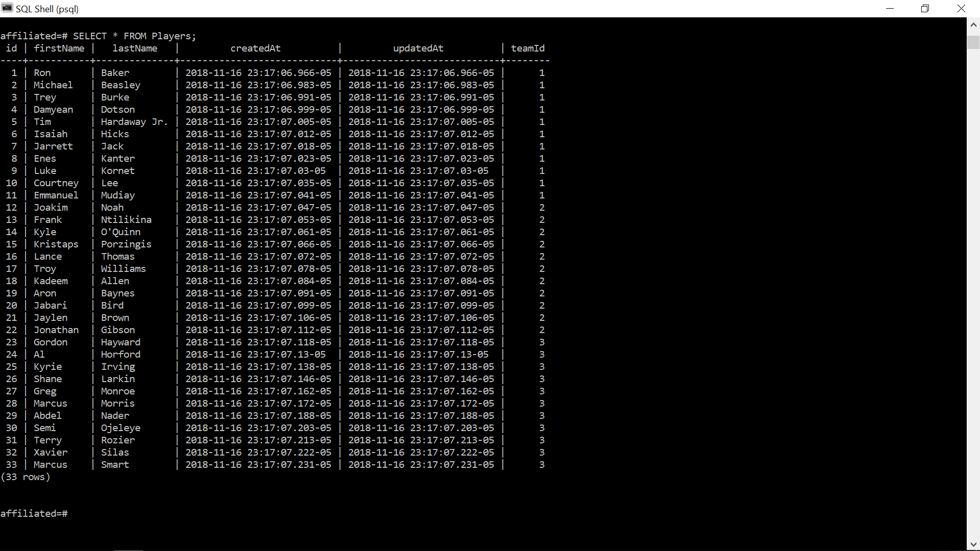Click the bottom affiliated=# prompt line
Viewport: 980px width, 551px height.
(34, 514)
